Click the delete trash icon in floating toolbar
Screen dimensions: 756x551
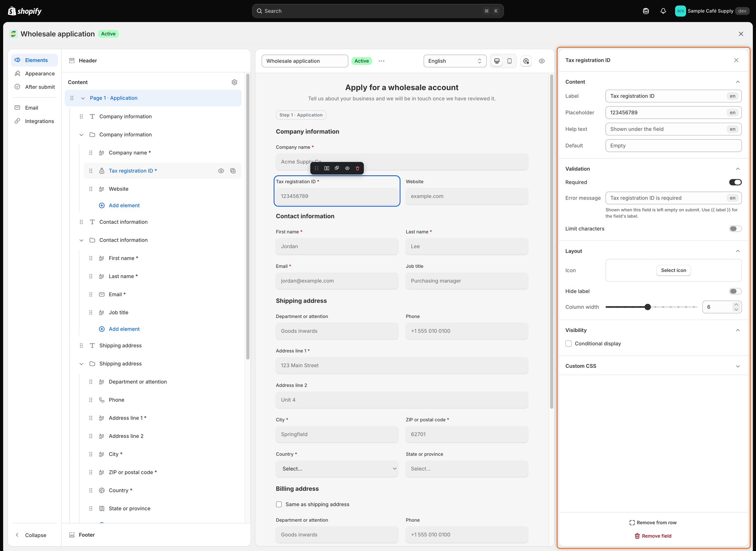(x=357, y=168)
